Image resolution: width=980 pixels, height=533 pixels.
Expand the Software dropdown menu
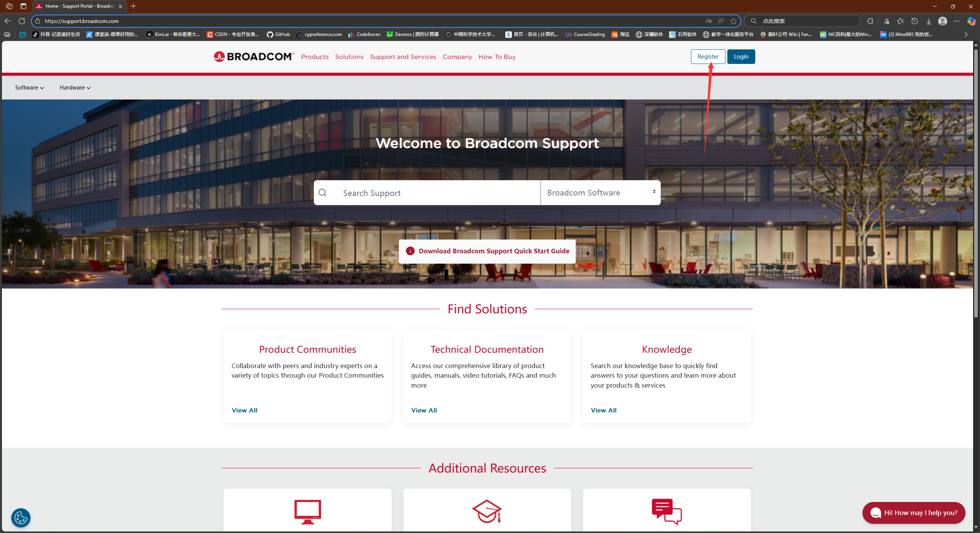(x=29, y=88)
